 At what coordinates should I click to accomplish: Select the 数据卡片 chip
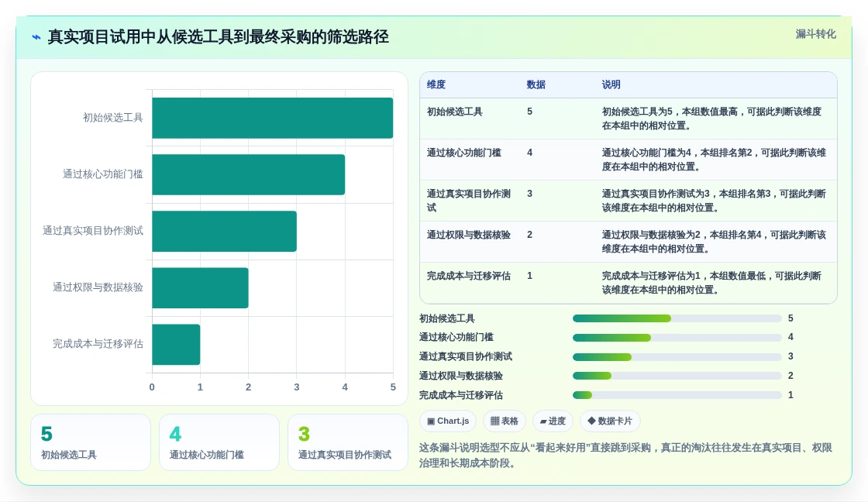tap(610, 421)
